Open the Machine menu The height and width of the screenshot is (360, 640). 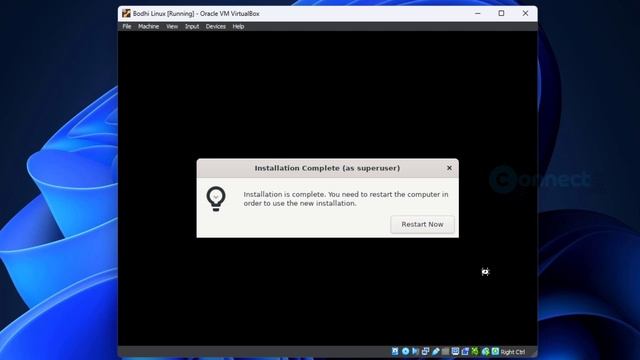pyautogui.click(x=148, y=27)
